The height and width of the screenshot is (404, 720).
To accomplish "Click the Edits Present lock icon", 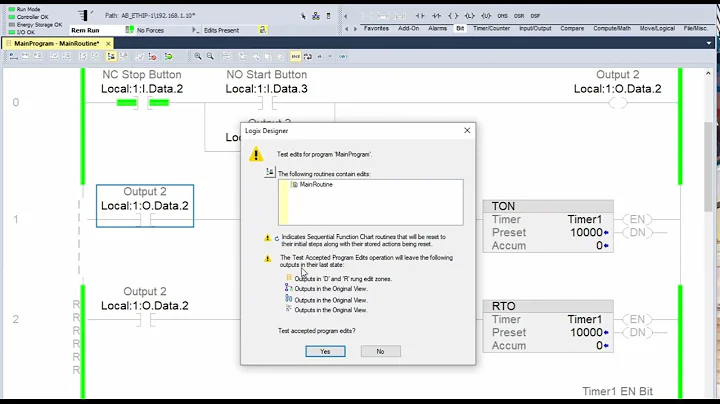I will tap(262, 30).
